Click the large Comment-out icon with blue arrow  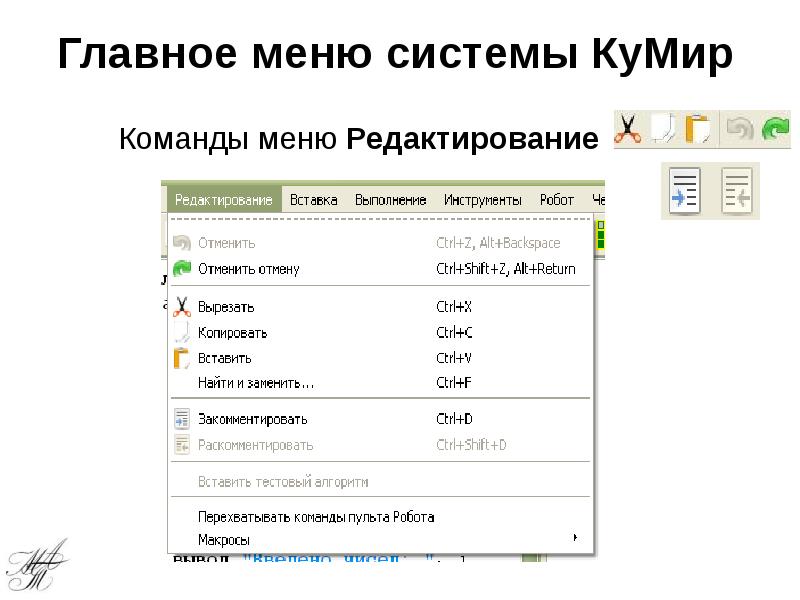coord(685,191)
